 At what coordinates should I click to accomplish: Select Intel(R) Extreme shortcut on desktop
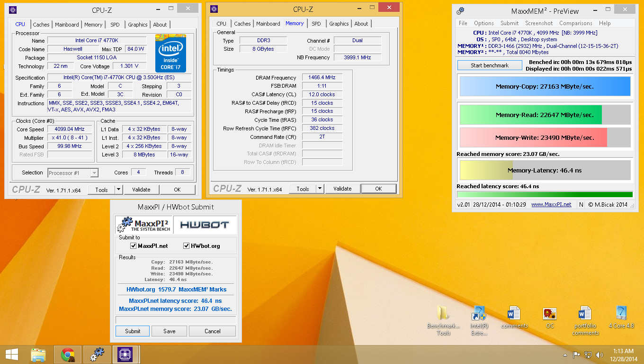click(479, 320)
